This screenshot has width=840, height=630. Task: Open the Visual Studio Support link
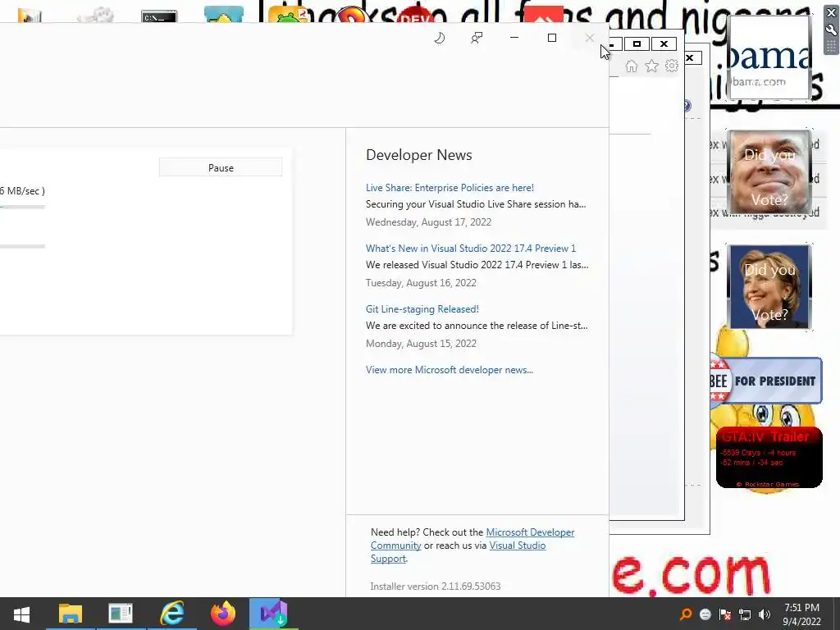click(x=518, y=546)
